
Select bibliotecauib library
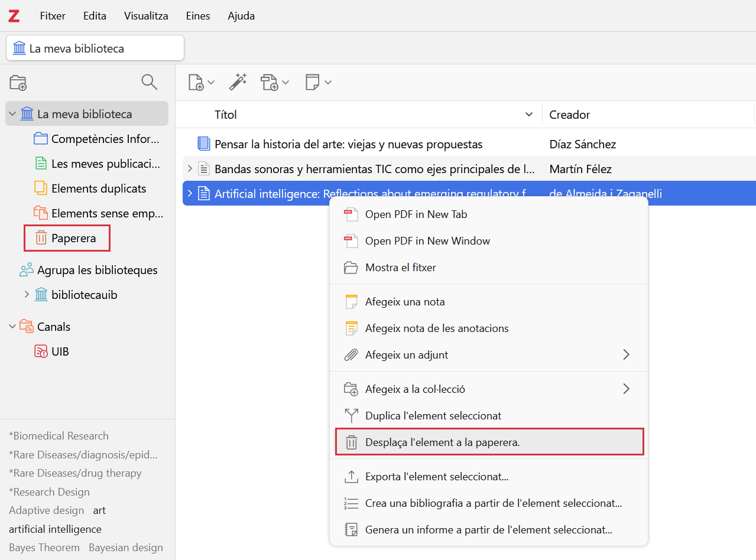(76, 295)
